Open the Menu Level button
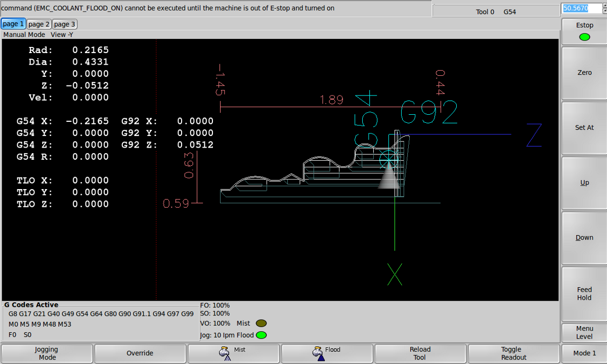This screenshot has height=364, width=607. coord(584,333)
